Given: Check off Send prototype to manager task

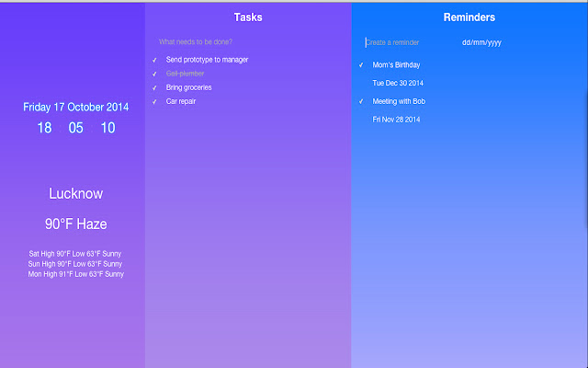Looking at the screenshot, I should (154, 60).
